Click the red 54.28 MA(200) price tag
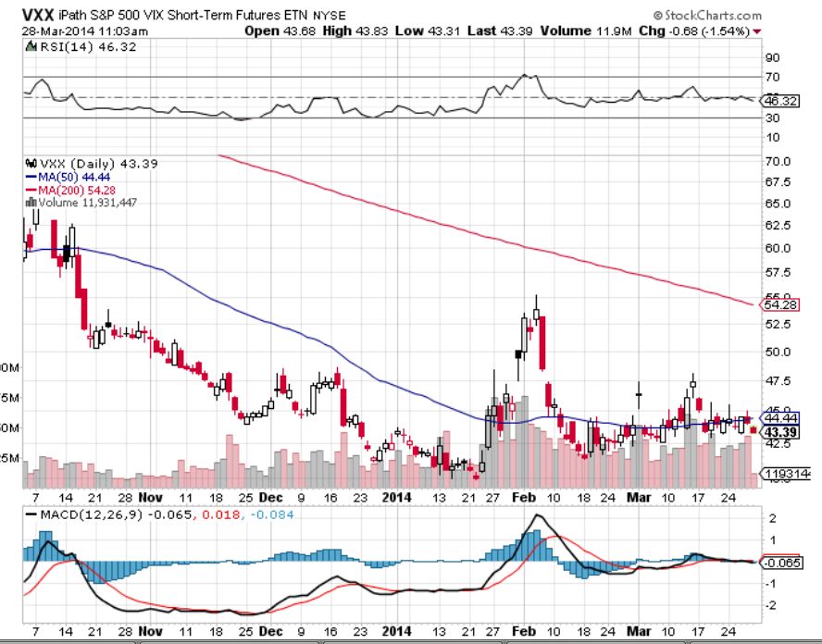Image resolution: width=822 pixels, height=644 pixels. click(x=780, y=304)
